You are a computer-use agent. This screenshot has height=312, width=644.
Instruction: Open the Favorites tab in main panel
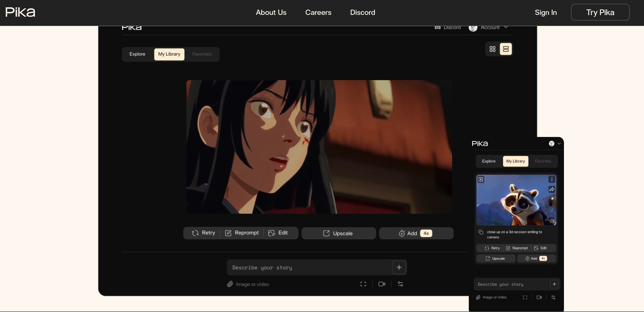tap(202, 54)
